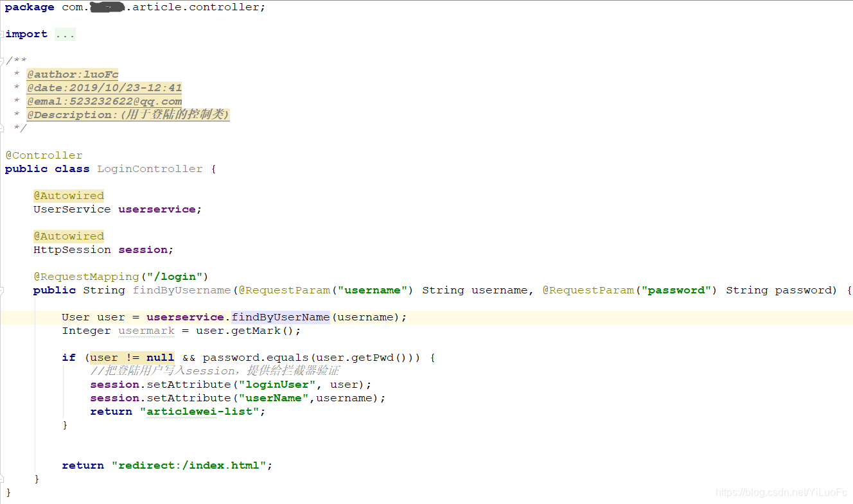Click the highlighted user != null condition
Screen dimensions: 853x504
[x=132, y=358]
